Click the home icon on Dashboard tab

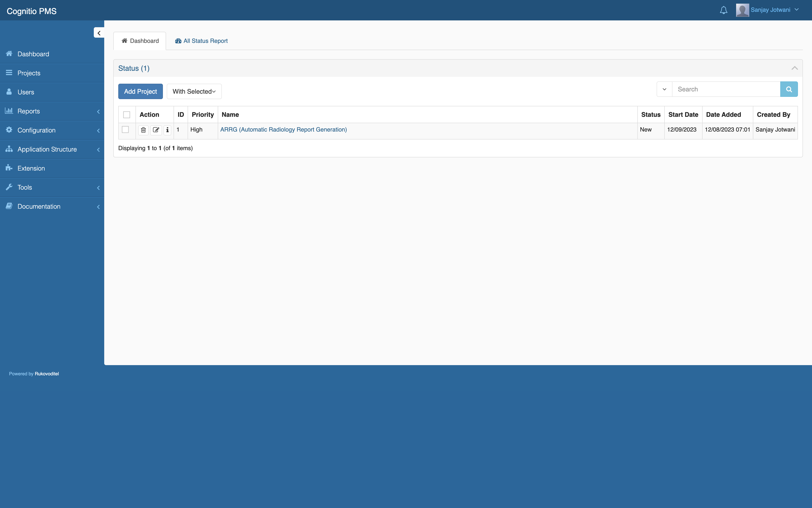(x=124, y=41)
